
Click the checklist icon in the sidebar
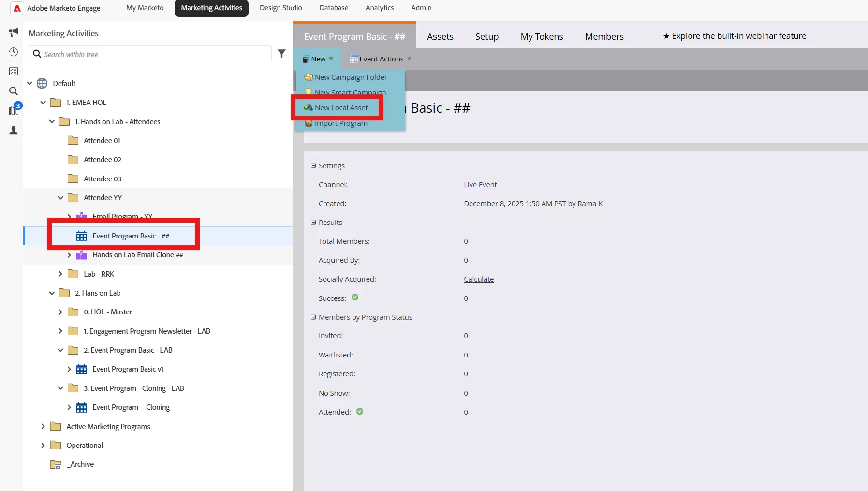[14, 72]
